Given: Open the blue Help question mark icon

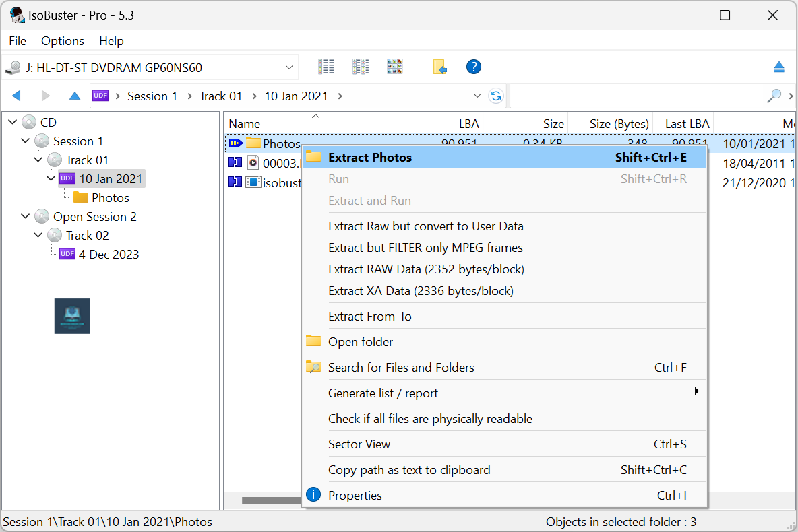Looking at the screenshot, I should [474, 67].
